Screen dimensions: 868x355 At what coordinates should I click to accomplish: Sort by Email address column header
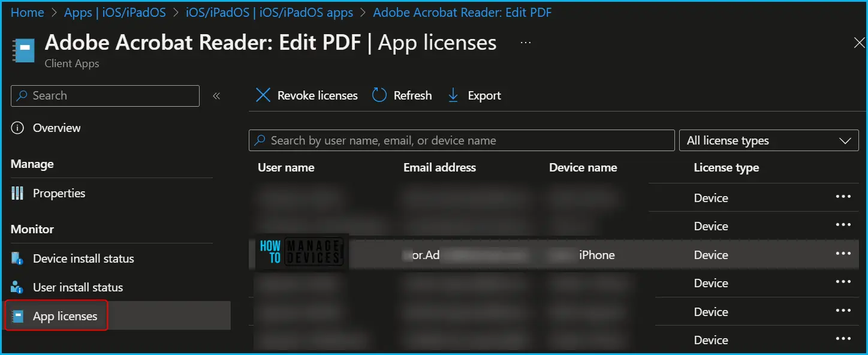click(x=439, y=168)
